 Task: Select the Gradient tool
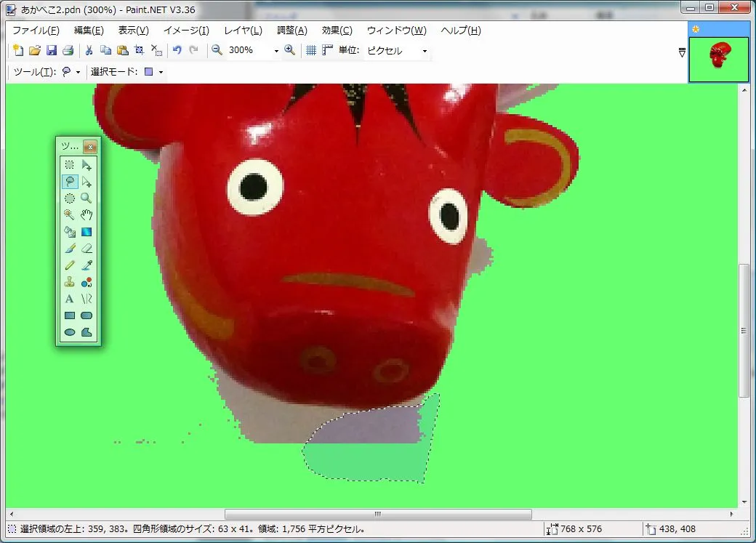(x=87, y=232)
